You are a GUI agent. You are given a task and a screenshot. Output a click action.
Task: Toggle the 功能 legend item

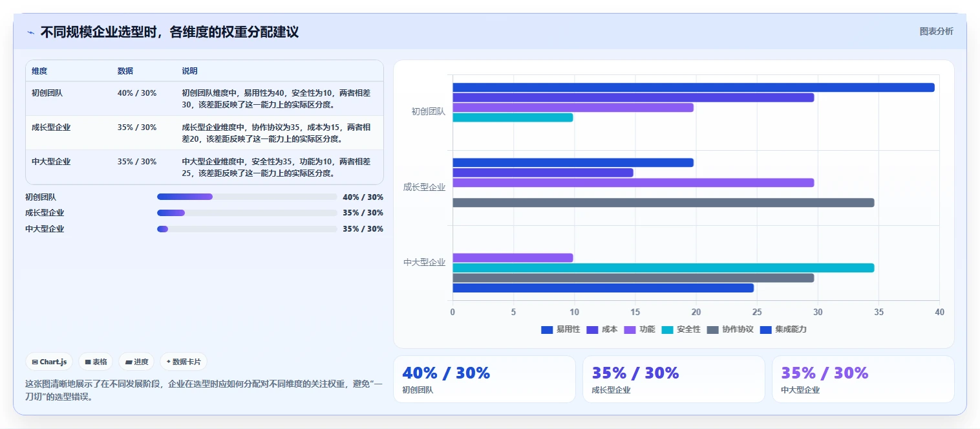pyautogui.click(x=639, y=329)
